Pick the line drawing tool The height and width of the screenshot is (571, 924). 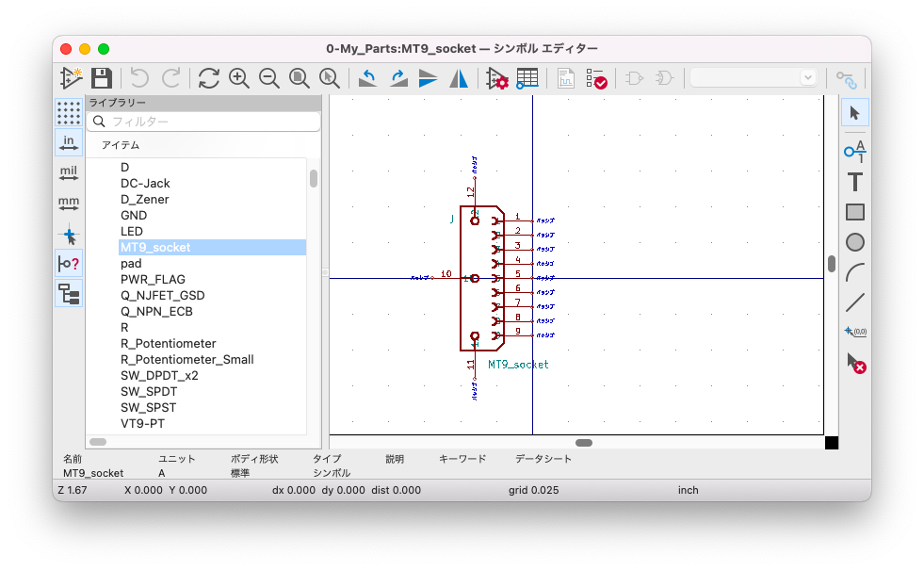[x=854, y=302]
